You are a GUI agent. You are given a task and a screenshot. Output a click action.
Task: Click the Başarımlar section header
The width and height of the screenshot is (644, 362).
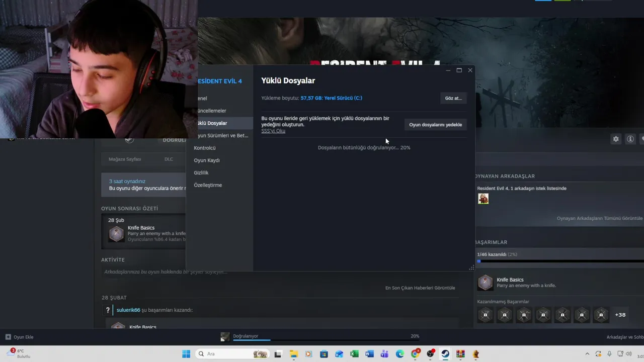tap(492, 242)
